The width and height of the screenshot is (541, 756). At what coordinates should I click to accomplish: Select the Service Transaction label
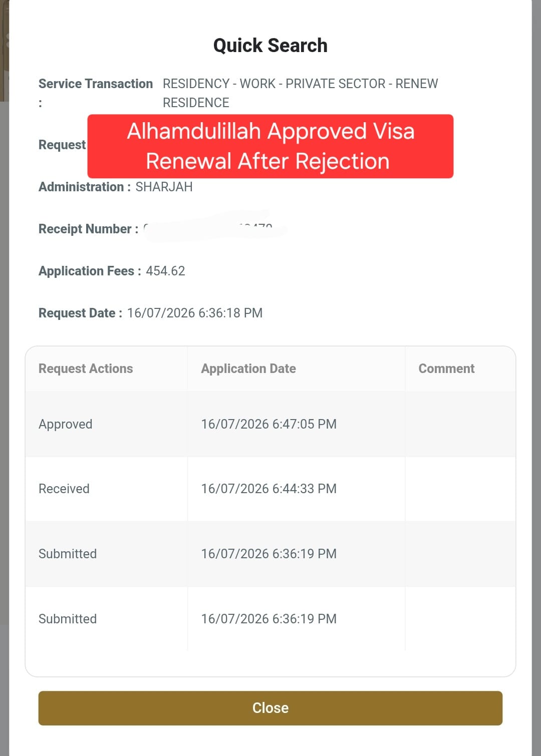tap(95, 84)
